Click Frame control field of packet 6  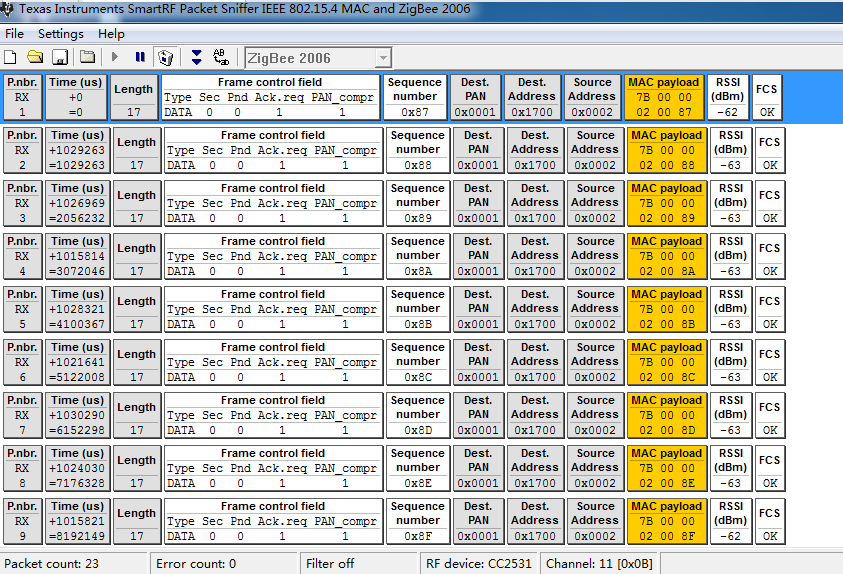coord(273,362)
